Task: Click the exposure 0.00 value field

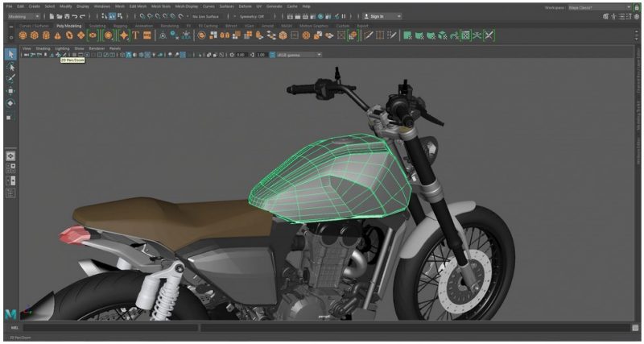Action: pyautogui.click(x=241, y=55)
